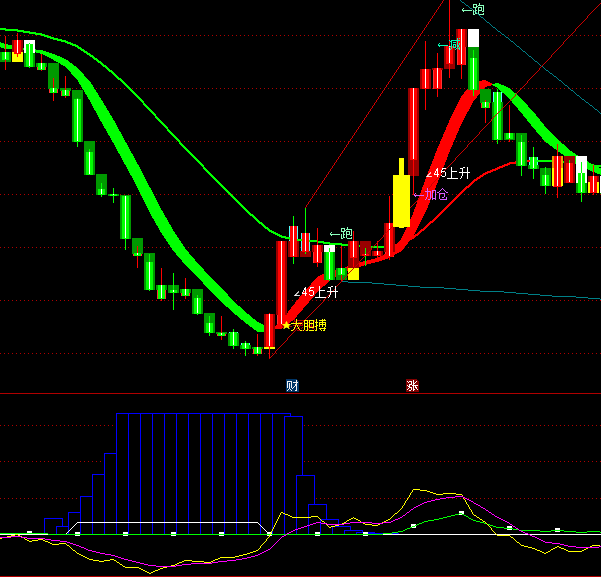Image resolution: width=601 pixels, height=577 pixels.
Task: Click the yellow star 大胆搏 signal
Action: [305, 325]
